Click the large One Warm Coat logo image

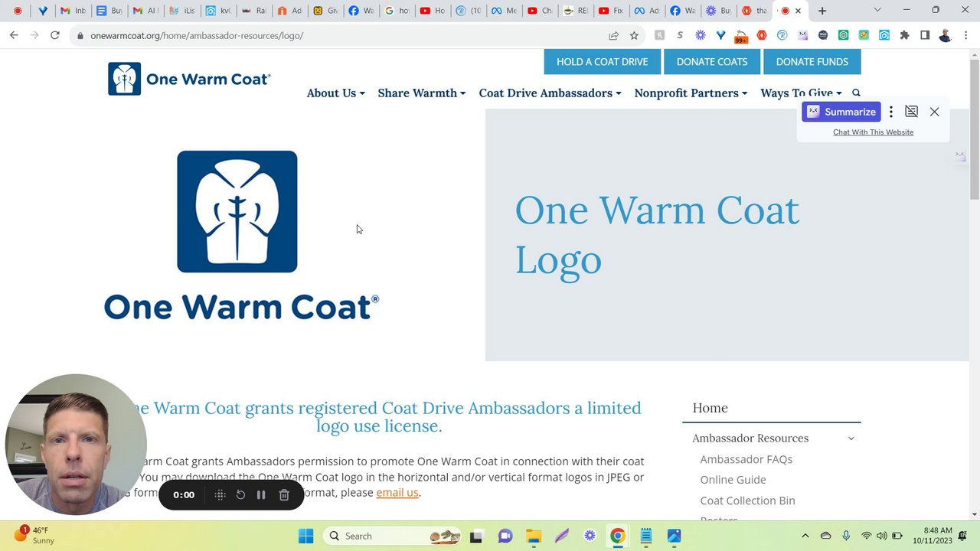point(241,235)
